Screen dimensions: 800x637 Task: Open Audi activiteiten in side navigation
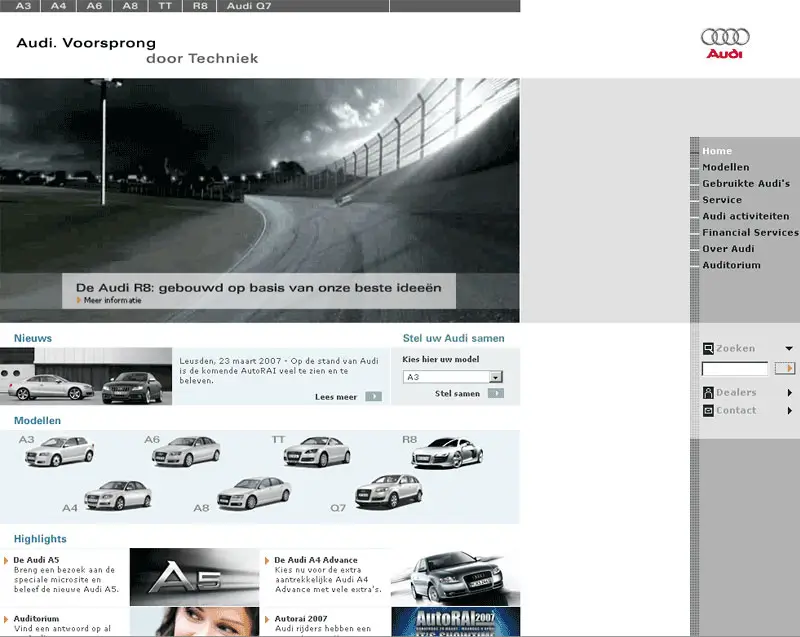[x=745, y=216]
